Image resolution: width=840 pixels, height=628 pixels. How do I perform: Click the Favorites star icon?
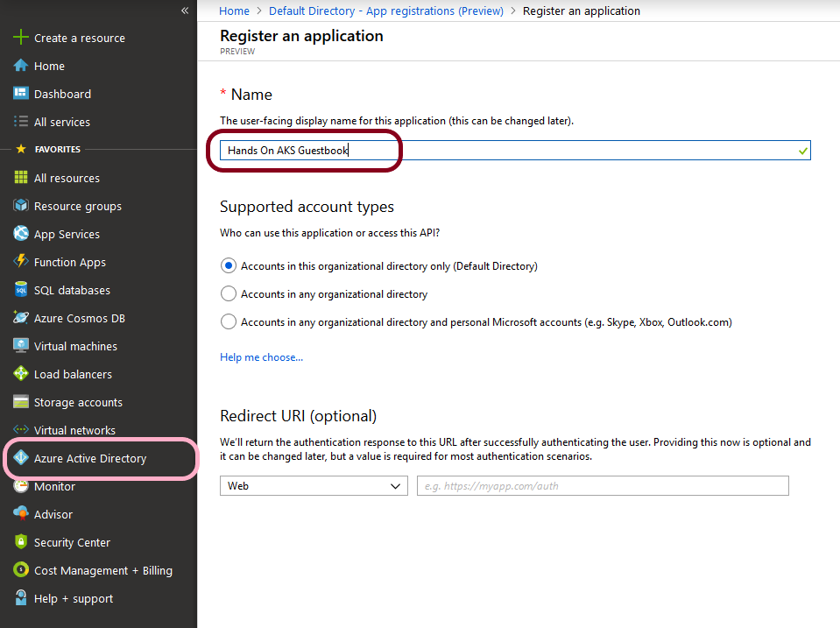21,148
